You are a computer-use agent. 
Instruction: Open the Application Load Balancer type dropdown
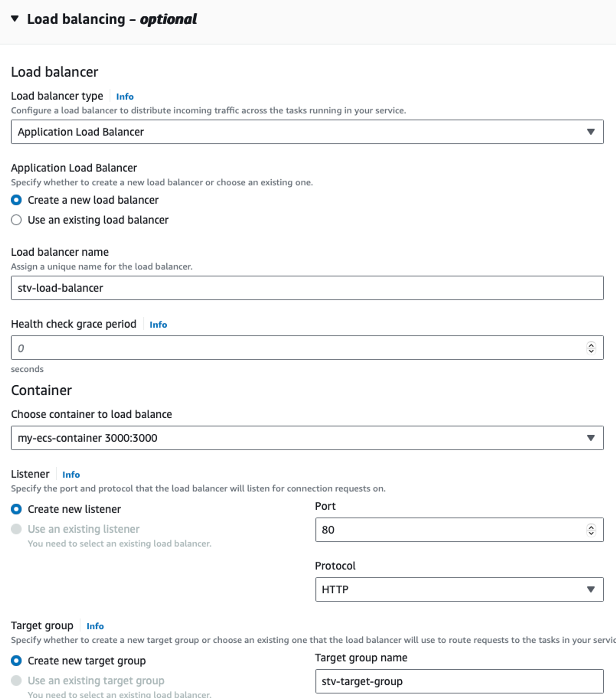pyautogui.click(x=307, y=132)
